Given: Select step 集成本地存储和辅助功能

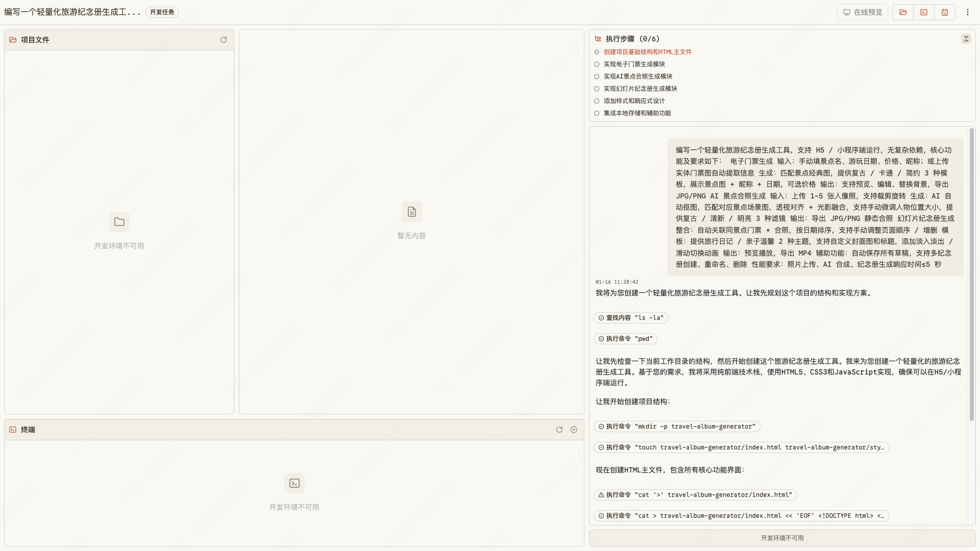Looking at the screenshot, I should click(637, 113).
